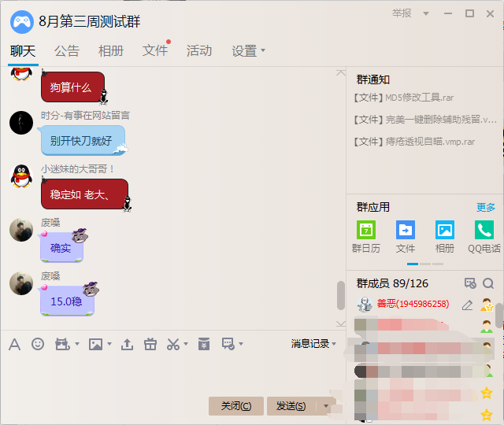
Task: Open the arrow beside the 发送 button
Action: (x=326, y=406)
